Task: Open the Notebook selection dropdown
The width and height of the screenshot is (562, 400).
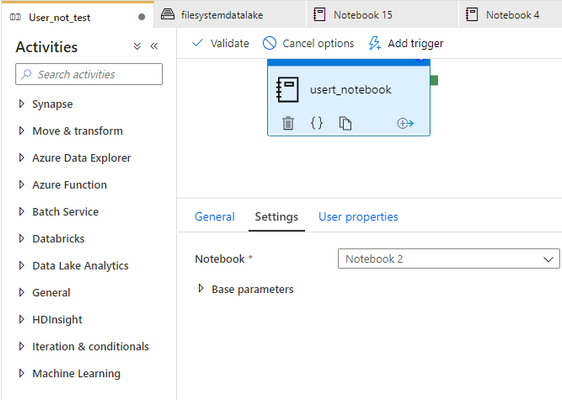Action: point(448,259)
